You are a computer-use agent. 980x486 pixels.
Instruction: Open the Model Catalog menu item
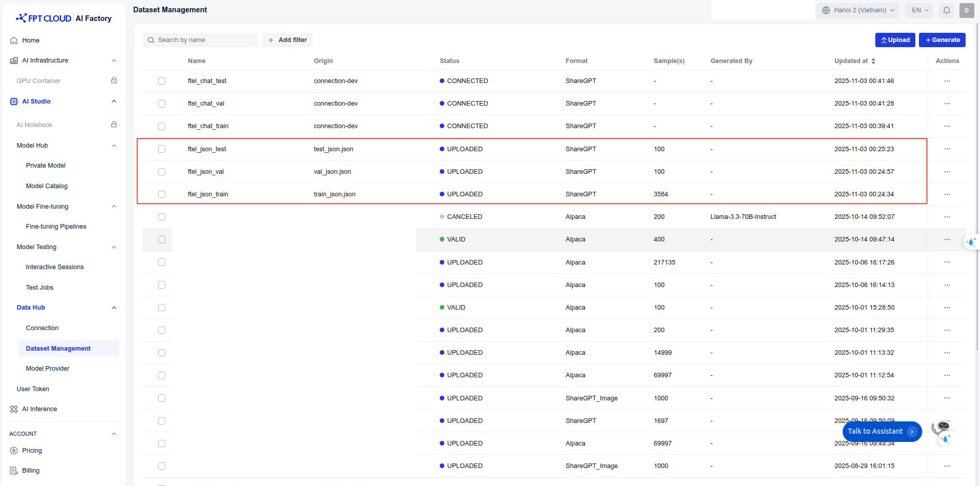(x=47, y=186)
